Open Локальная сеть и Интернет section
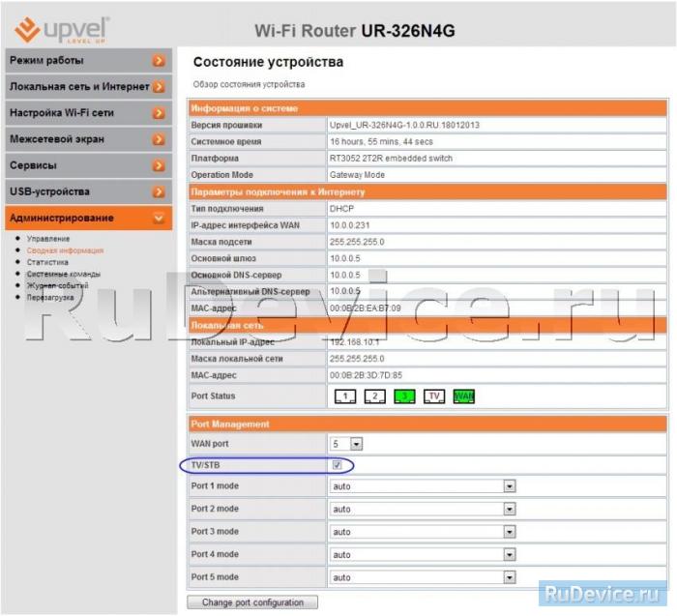 (89, 87)
